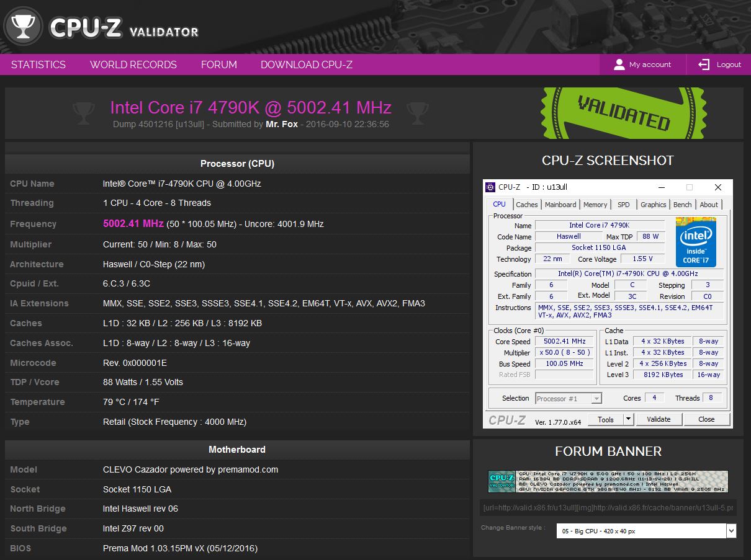
Task: Click the Intel Z97 rev 00 value
Action: tap(133, 528)
